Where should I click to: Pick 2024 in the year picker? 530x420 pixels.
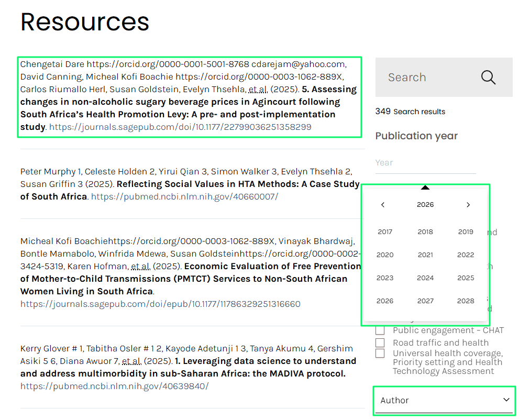tap(425, 278)
